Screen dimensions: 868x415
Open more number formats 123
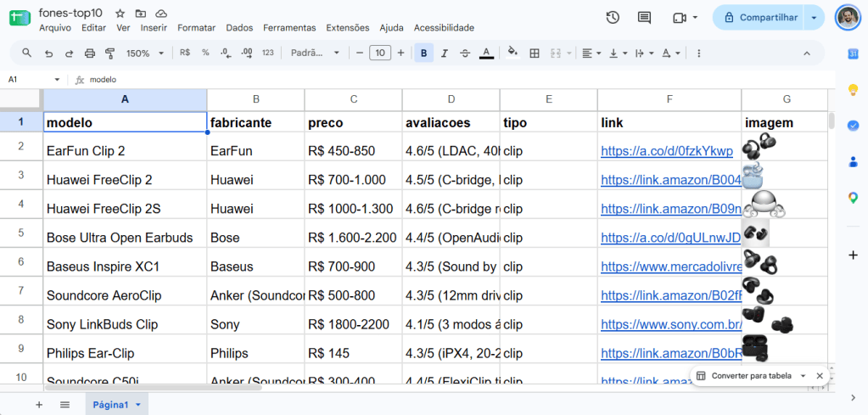pyautogui.click(x=268, y=53)
